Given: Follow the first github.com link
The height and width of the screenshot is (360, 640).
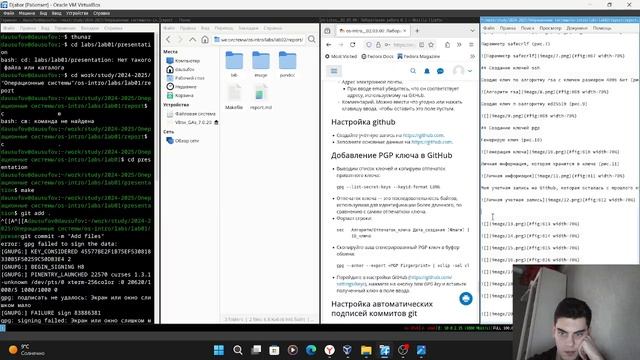Looking at the screenshot, I should [x=423, y=135].
